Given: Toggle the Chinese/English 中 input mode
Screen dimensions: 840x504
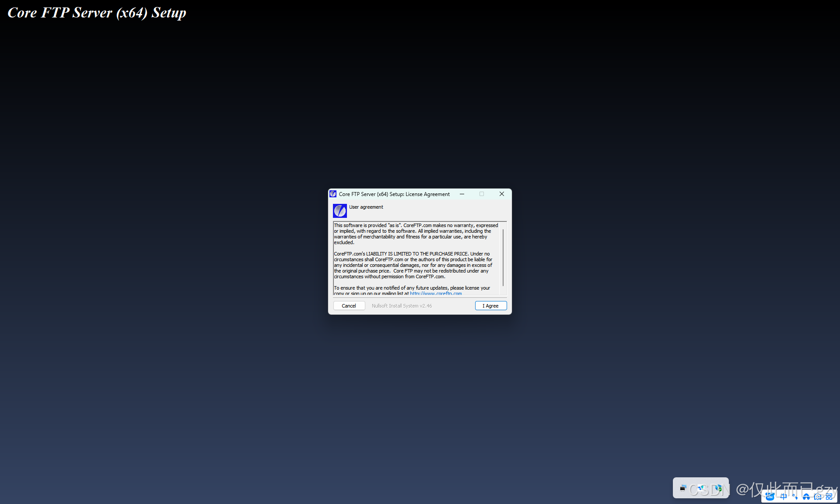Looking at the screenshot, I should tap(783, 496).
